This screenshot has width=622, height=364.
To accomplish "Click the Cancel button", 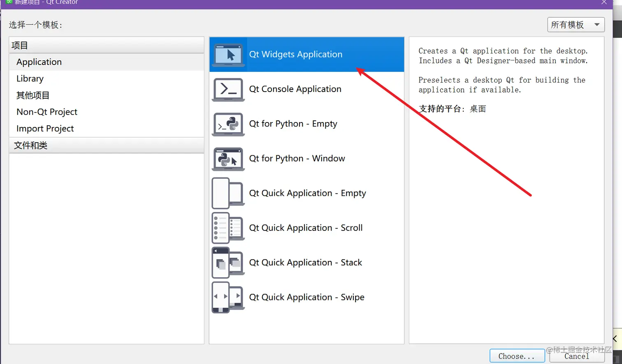I will point(577,356).
